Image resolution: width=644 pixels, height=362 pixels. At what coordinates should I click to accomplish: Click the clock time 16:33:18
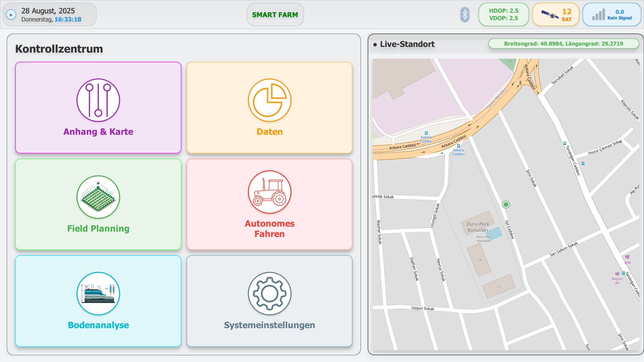[x=68, y=19]
